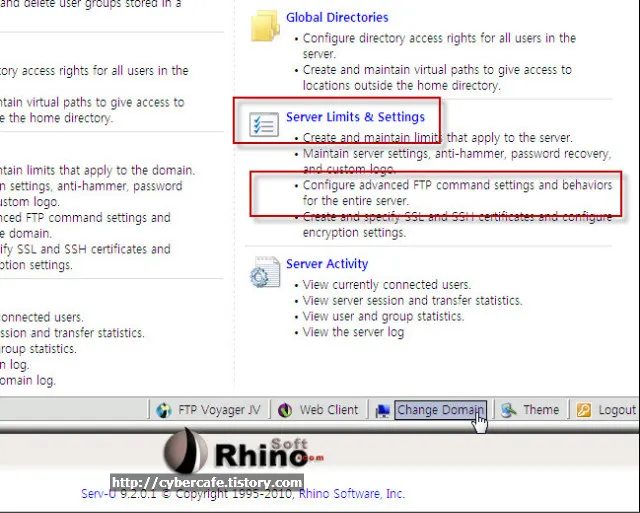Select 'View the server log' item

353,332
